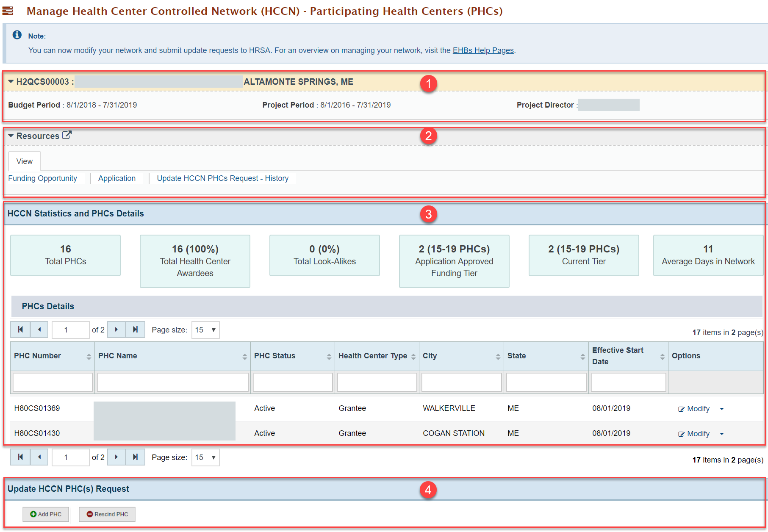Click the Rescind PHC button

click(107, 514)
